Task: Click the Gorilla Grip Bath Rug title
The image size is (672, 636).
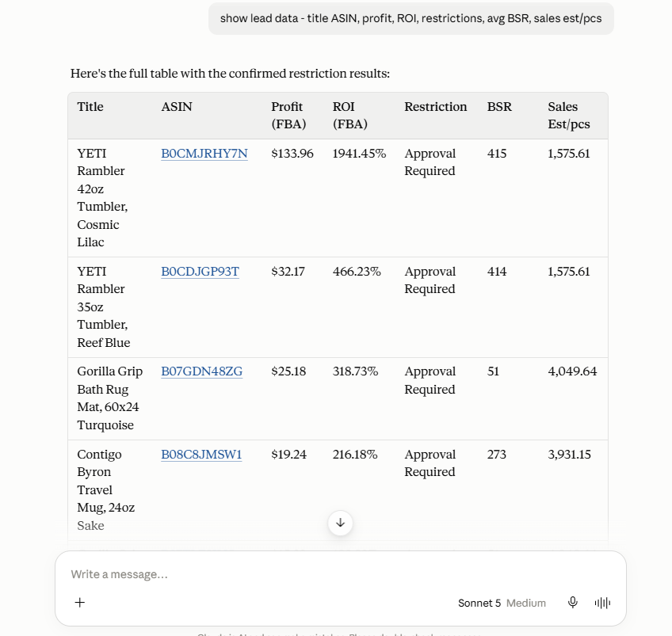Action: tap(109, 398)
